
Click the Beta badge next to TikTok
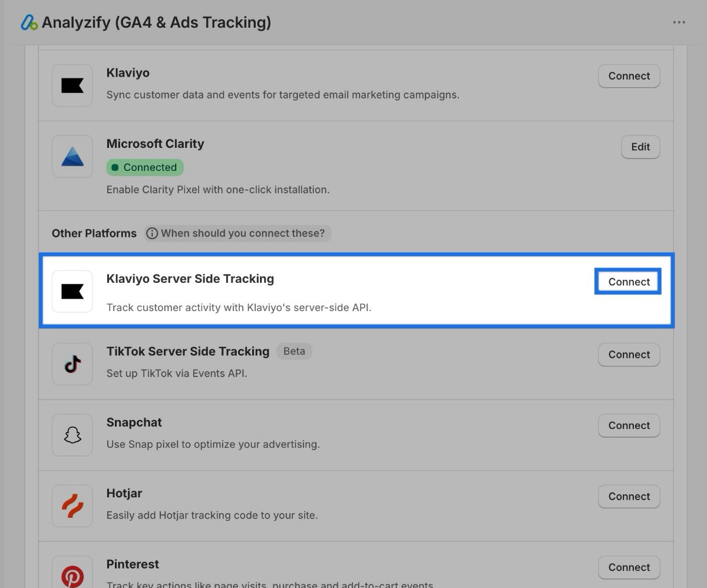tap(294, 351)
